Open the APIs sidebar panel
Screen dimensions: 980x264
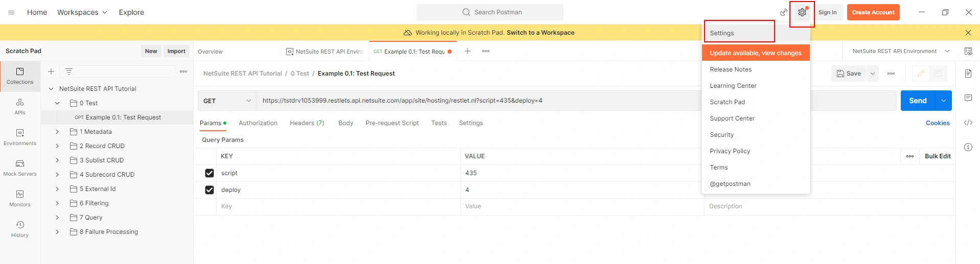(x=20, y=107)
